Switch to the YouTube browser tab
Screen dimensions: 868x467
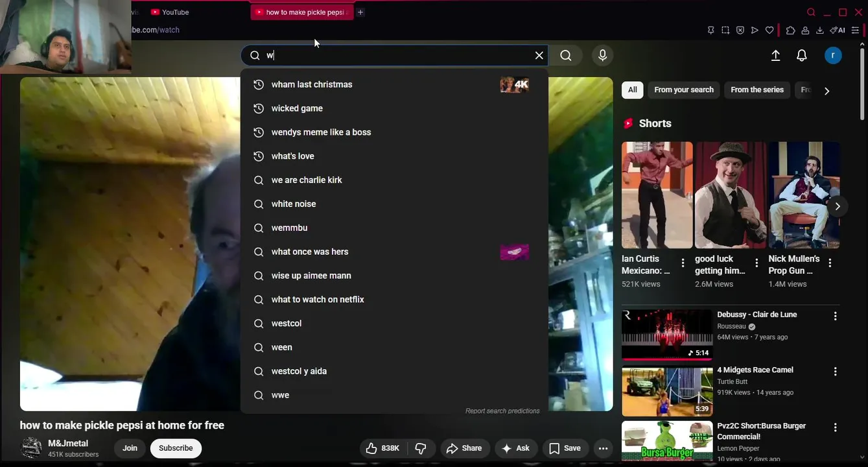[170, 12]
